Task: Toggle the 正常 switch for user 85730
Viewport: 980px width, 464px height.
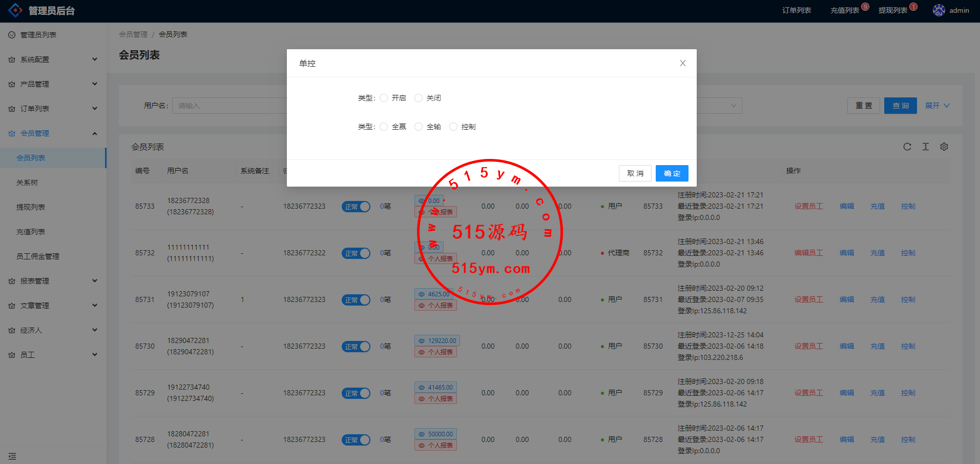Action: pyautogui.click(x=356, y=347)
